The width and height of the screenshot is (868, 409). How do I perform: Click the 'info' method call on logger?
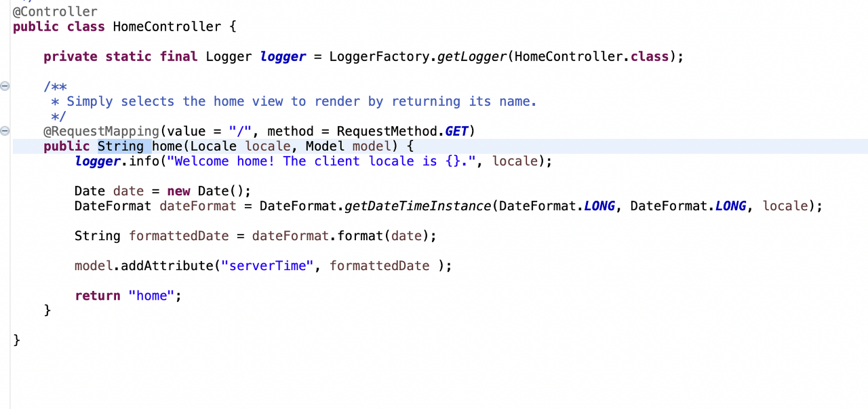tap(144, 161)
